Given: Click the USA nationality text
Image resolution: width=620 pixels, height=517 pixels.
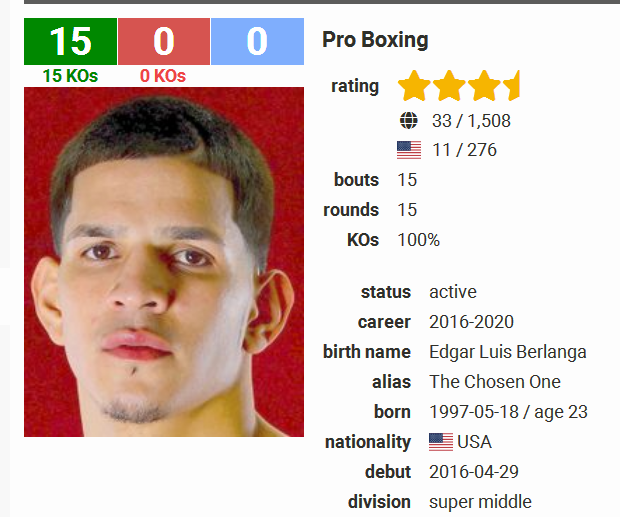Looking at the screenshot, I should [x=474, y=442].
